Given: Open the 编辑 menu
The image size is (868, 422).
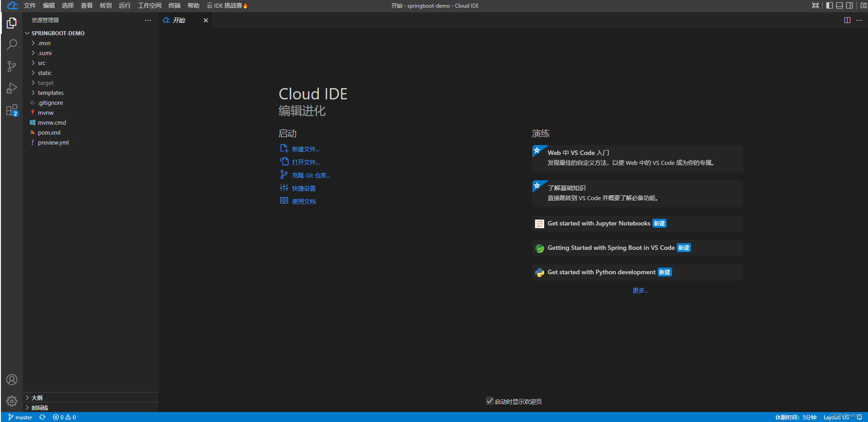Looking at the screenshot, I should 49,5.
